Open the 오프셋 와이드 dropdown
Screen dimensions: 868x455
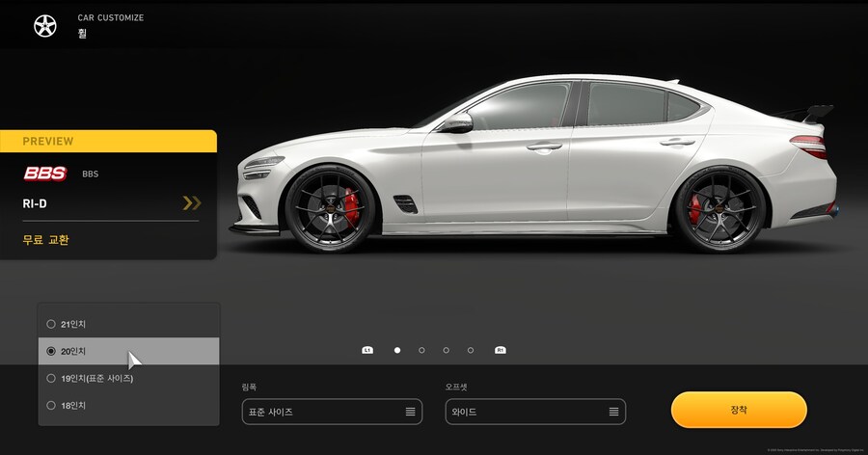535,412
